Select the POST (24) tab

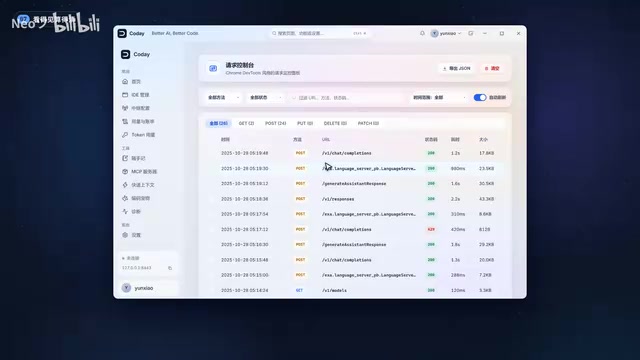(276, 123)
